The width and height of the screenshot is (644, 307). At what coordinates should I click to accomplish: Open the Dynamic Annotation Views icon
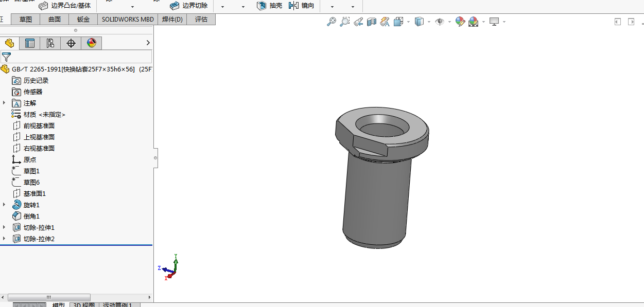(385, 22)
